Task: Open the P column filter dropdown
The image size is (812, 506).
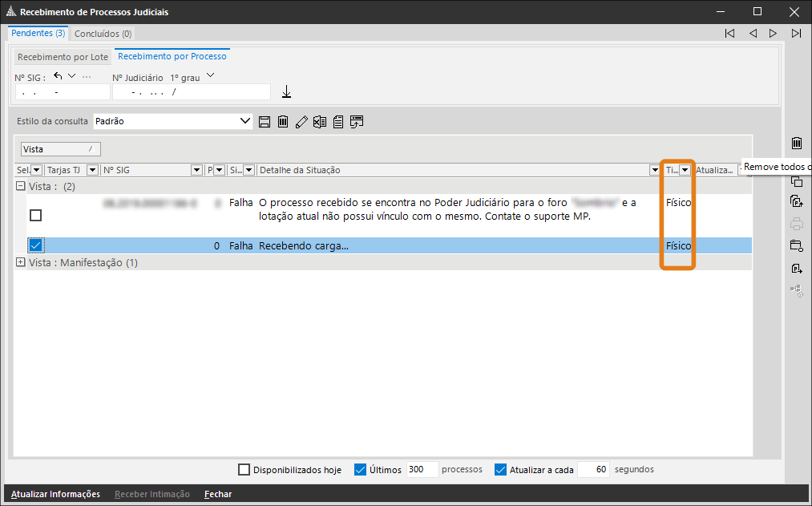Action: click(219, 170)
